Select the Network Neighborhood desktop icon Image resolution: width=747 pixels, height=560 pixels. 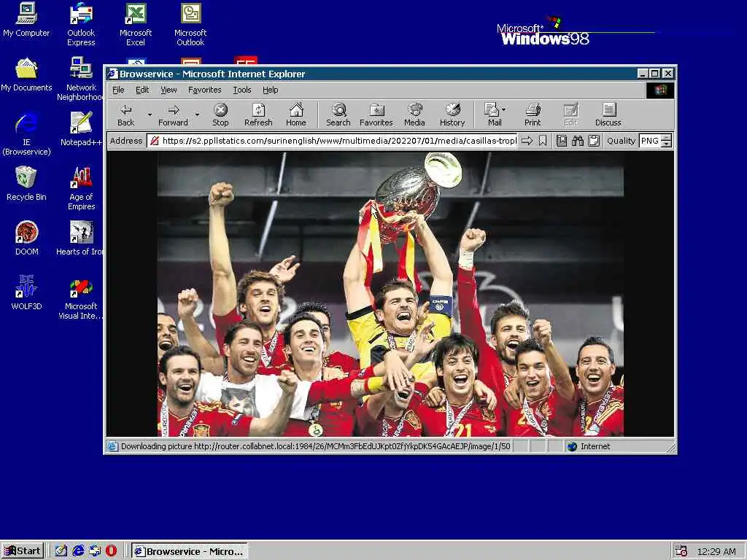pos(80,79)
